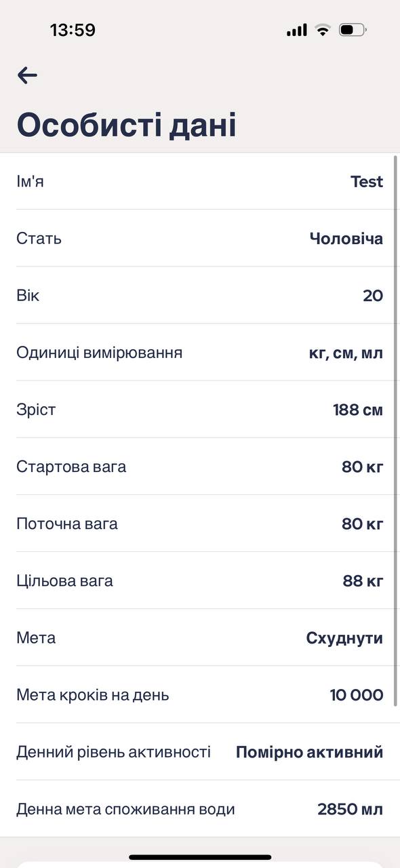The height and width of the screenshot is (868, 400).
Task: Tap the 13:59 clock in status bar
Action: pyautogui.click(x=73, y=30)
